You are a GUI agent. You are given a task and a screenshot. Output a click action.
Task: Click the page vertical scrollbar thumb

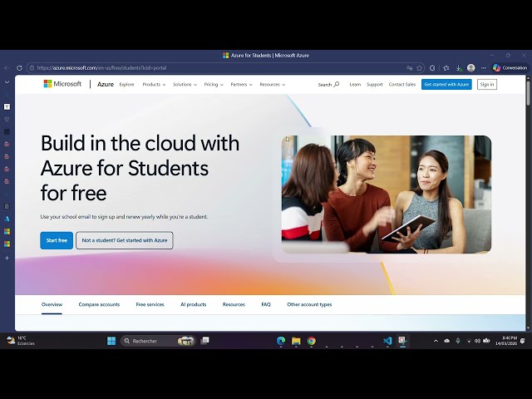click(x=528, y=91)
